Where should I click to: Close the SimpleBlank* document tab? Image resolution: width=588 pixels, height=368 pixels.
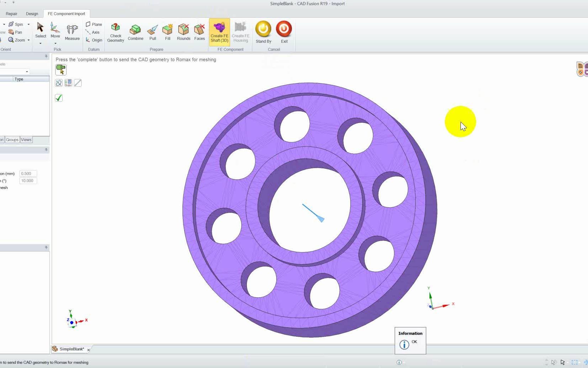[x=88, y=350]
